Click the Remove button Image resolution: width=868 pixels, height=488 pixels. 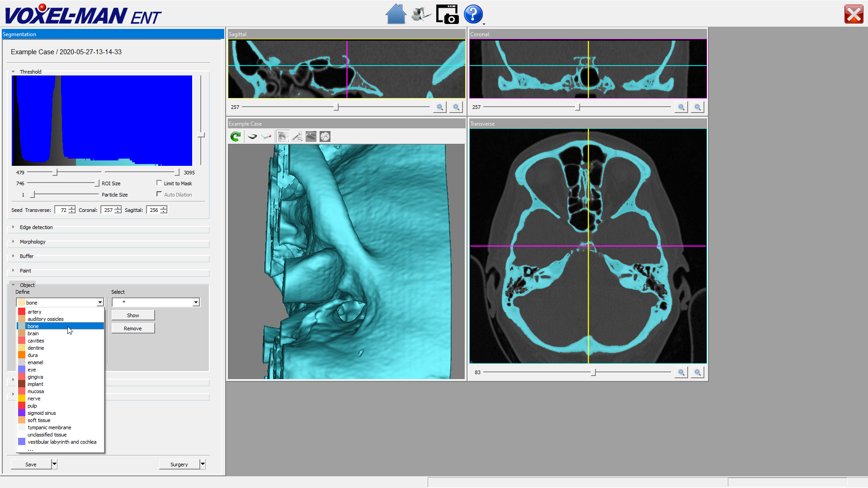point(133,328)
